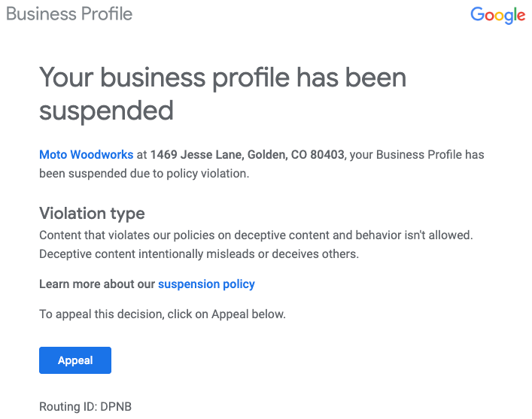Screen dimensions: 532x419
Task: Click the heading line "Your business profile has been"
Action: pyautogui.click(x=223, y=77)
